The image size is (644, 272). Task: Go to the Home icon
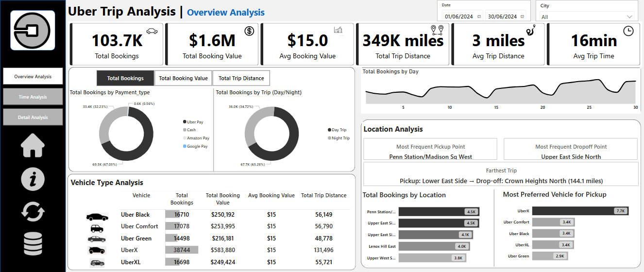(x=33, y=145)
